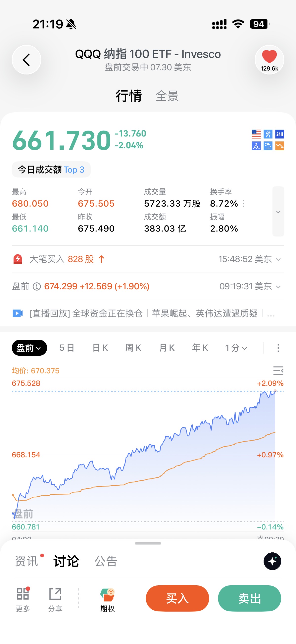Tap the 最高 680.050 value
Viewport: 296px width, 644px height.
(x=30, y=203)
